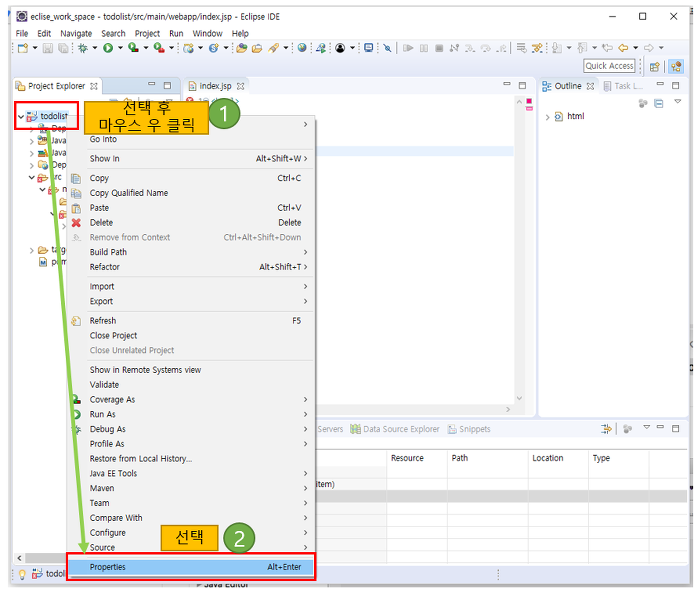The image size is (694, 596).
Task: Click the Open Perspective icon
Action: pos(655,67)
